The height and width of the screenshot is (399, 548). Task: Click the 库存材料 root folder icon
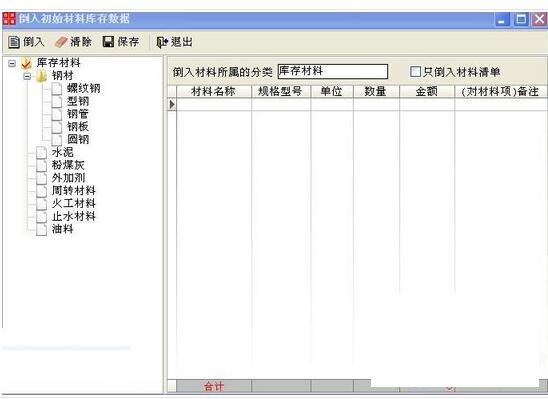(x=27, y=63)
